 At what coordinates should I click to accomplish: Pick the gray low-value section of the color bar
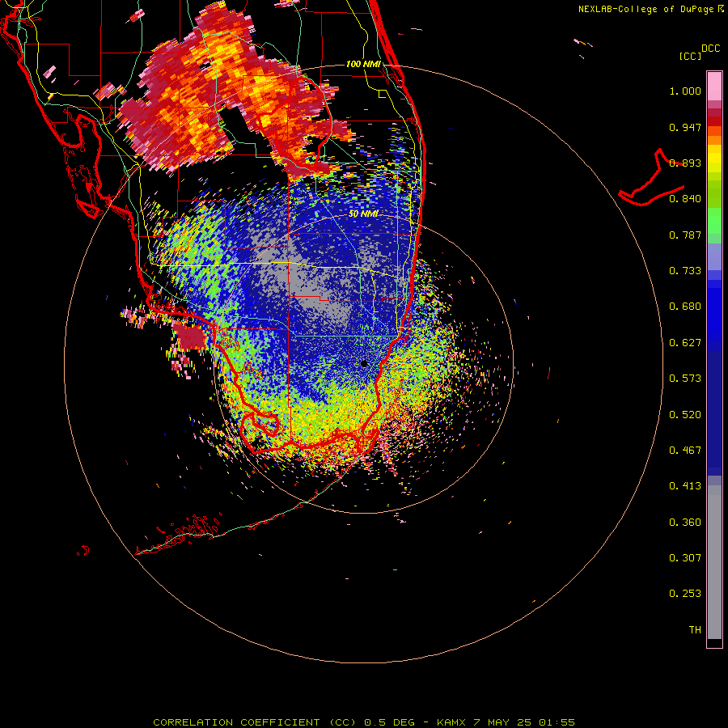tap(714, 562)
